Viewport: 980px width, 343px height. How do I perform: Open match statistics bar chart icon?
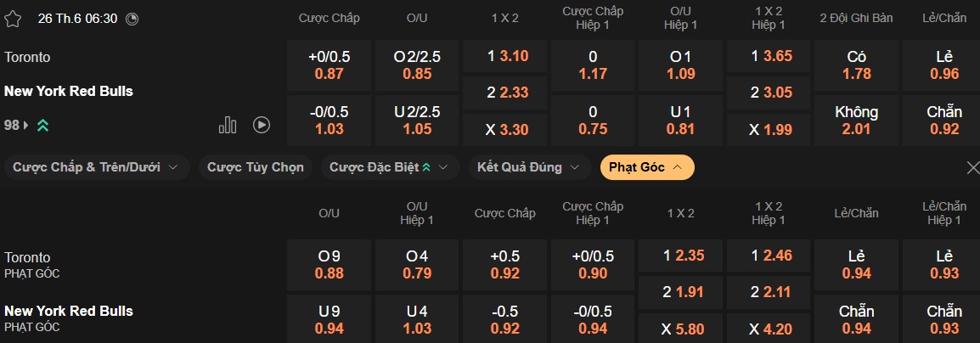(x=228, y=125)
